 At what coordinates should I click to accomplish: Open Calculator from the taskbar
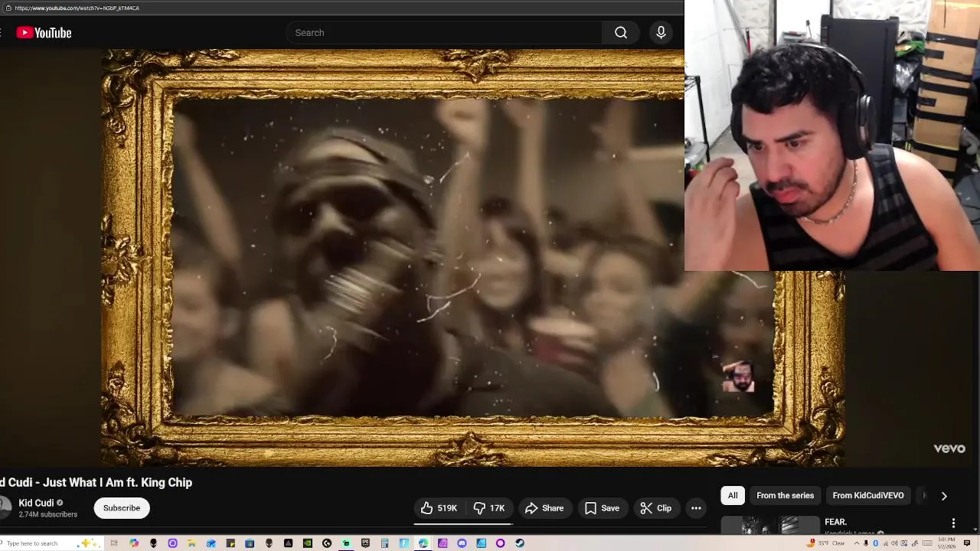tap(384, 543)
